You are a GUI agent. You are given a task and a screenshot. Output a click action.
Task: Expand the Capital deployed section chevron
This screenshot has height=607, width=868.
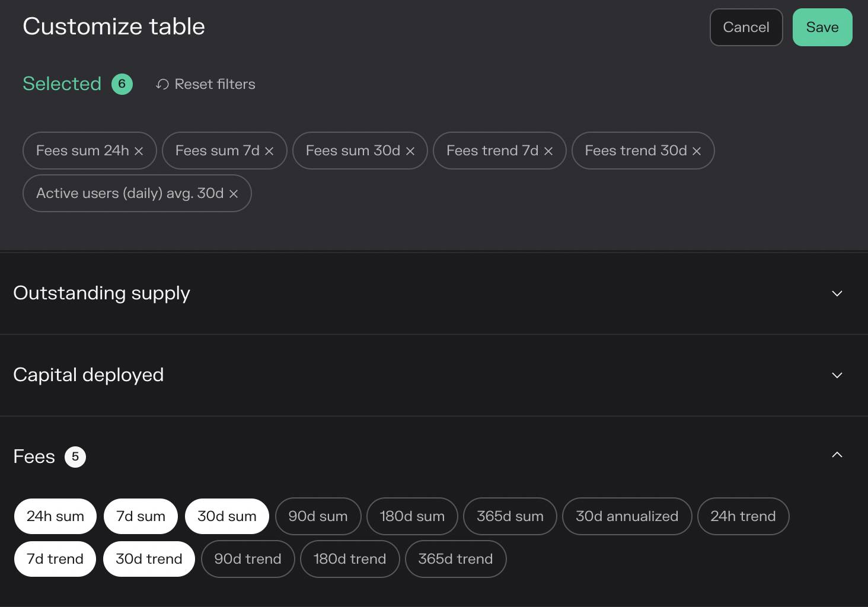click(x=837, y=375)
